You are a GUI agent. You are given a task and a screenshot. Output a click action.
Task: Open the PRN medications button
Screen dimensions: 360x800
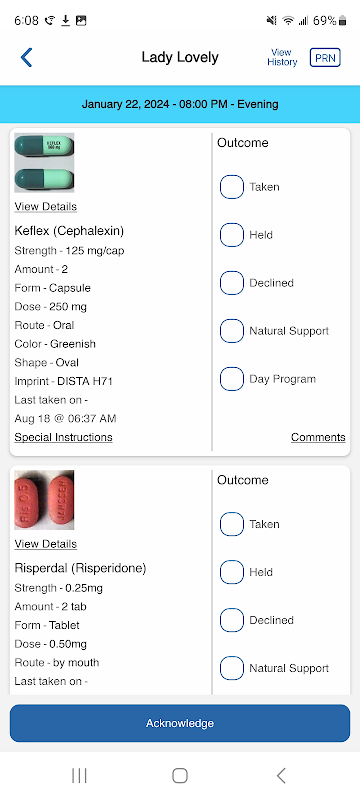325,58
